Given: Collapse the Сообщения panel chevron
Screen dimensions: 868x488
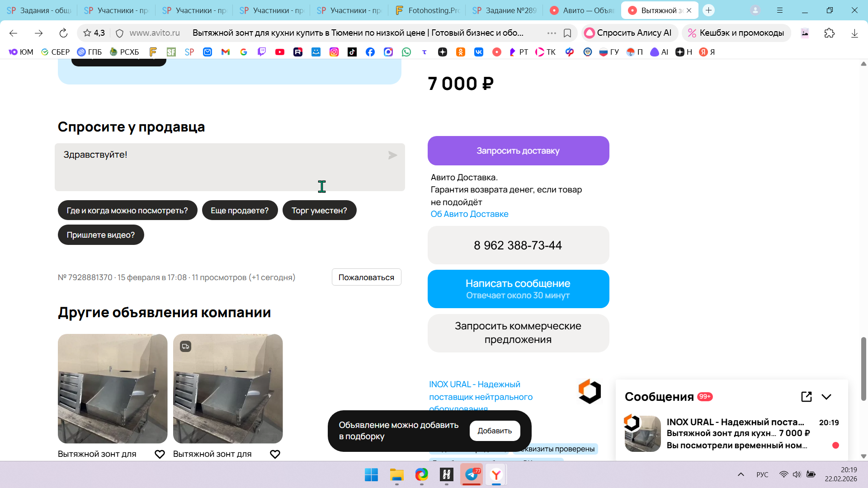Looking at the screenshot, I should coord(826,397).
